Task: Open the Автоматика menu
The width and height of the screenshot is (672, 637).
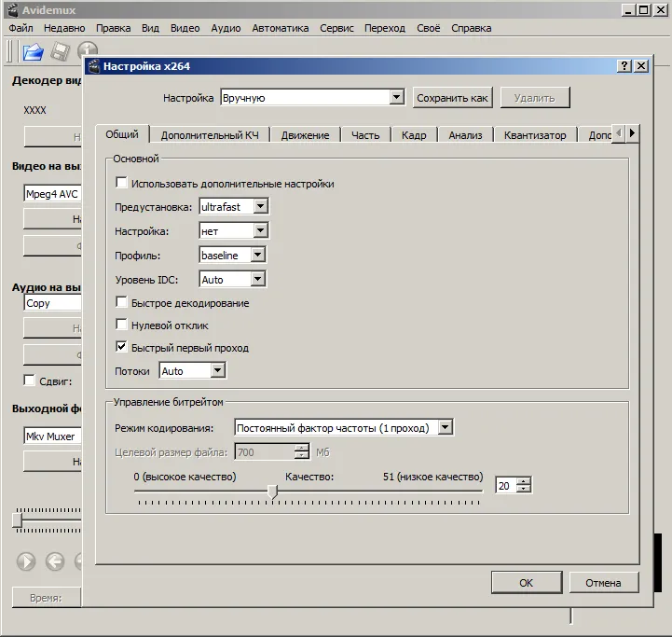Action: click(x=281, y=28)
